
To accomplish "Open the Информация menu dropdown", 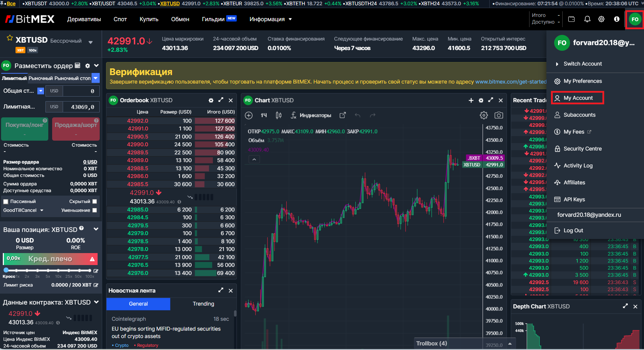I will coord(271,19).
